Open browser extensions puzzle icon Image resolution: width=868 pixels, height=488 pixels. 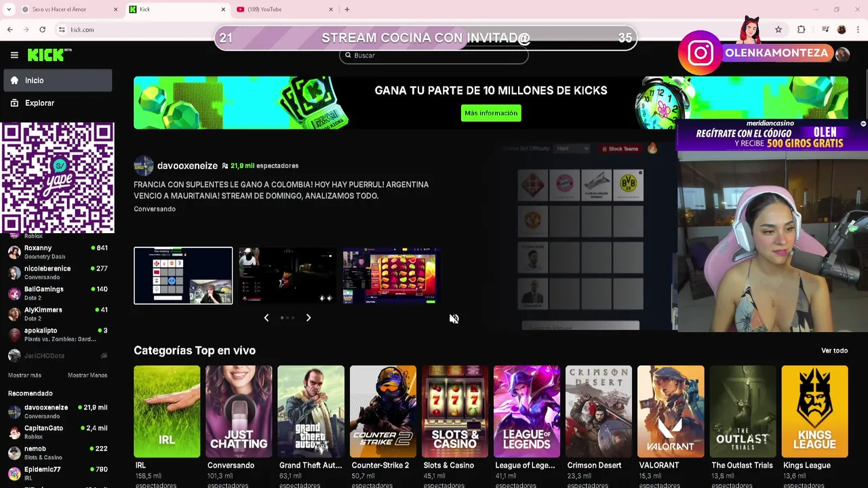pos(802,30)
